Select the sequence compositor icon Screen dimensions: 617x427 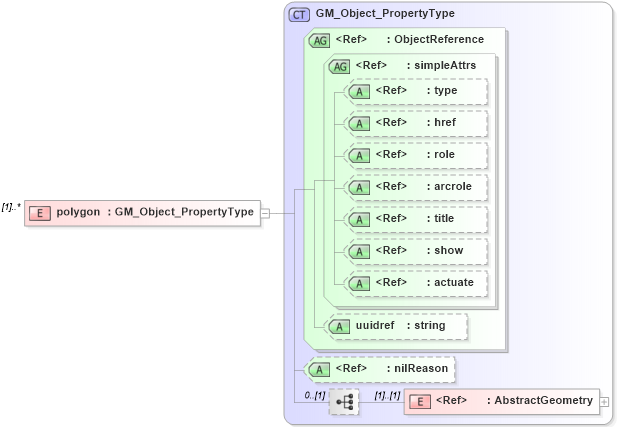[344, 402]
